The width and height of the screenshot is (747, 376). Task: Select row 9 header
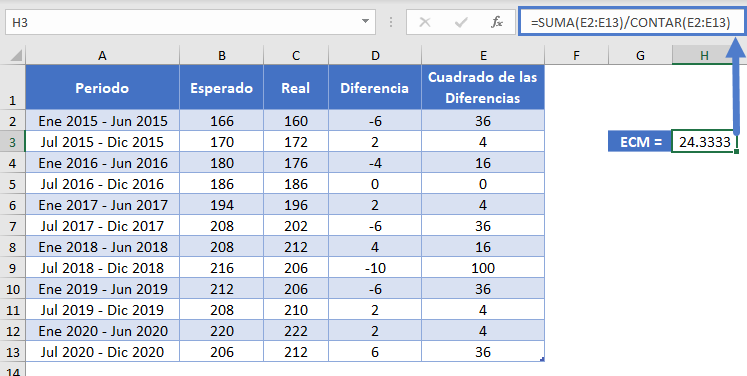pyautogui.click(x=12, y=268)
